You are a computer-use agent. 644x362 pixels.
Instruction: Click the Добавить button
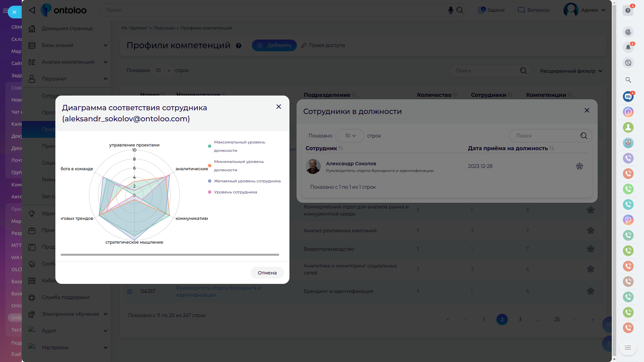click(x=274, y=45)
